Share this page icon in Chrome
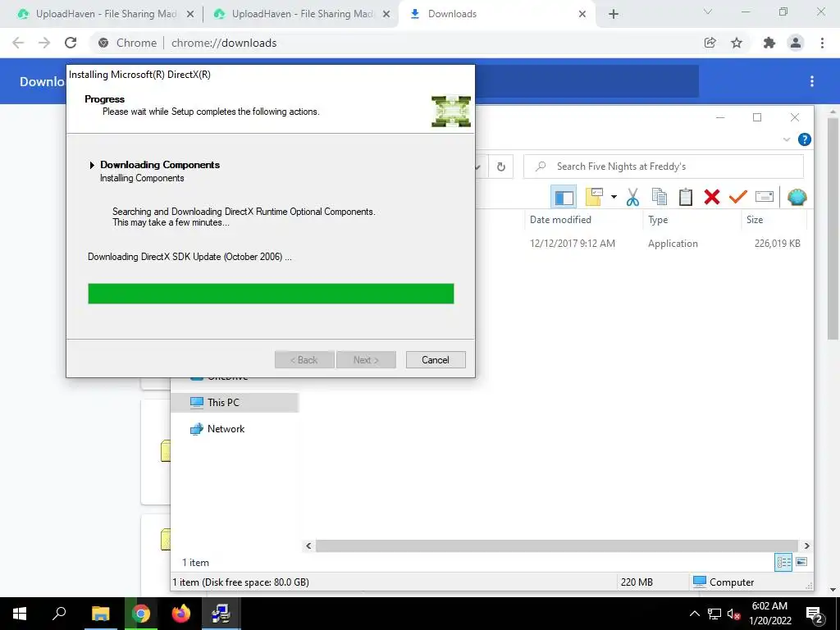The image size is (840, 630). [x=710, y=43]
